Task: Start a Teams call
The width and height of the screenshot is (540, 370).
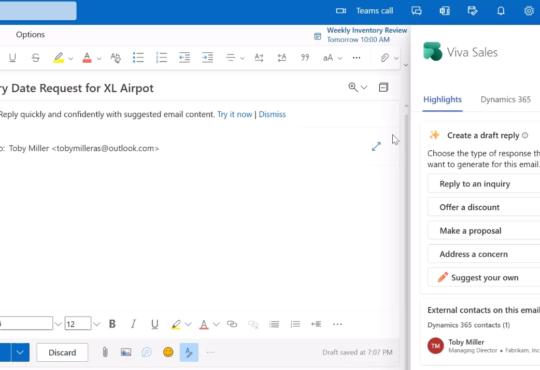Action: (x=364, y=11)
